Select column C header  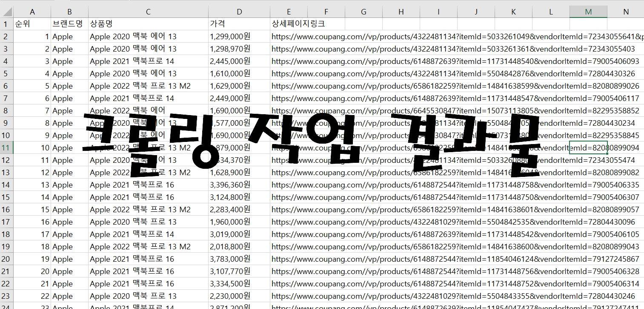pos(148,12)
